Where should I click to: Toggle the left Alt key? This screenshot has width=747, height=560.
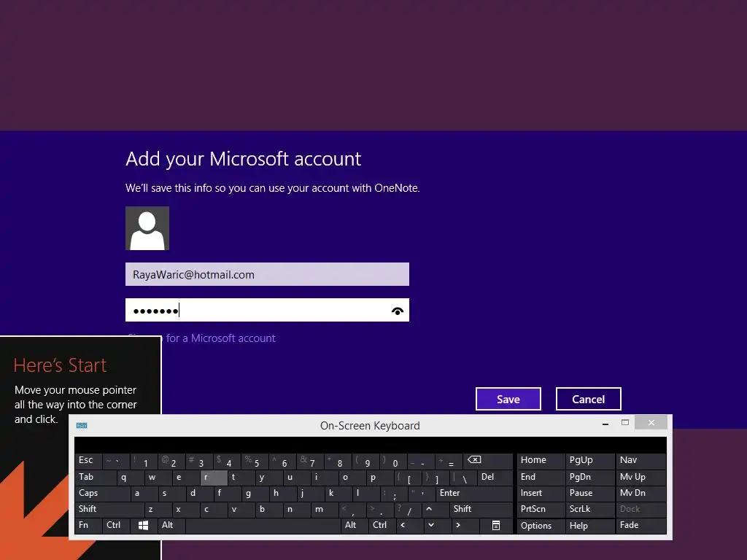click(x=171, y=525)
